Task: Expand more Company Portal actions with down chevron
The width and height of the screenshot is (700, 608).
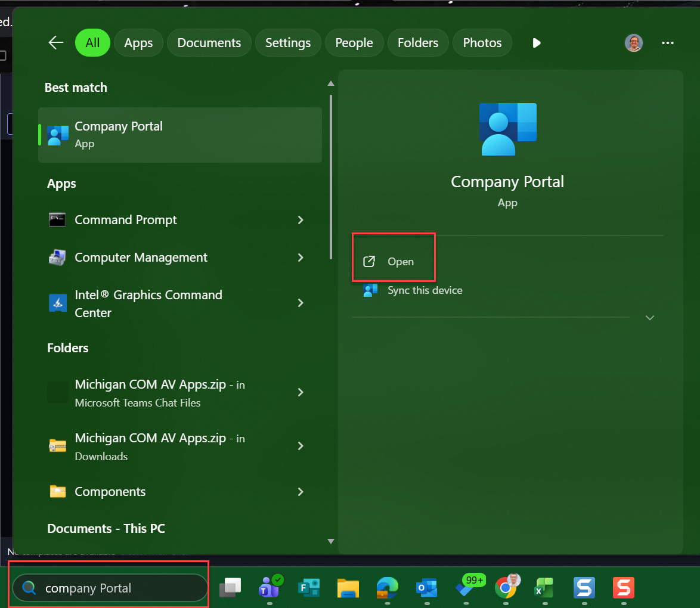Action: [649, 318]
